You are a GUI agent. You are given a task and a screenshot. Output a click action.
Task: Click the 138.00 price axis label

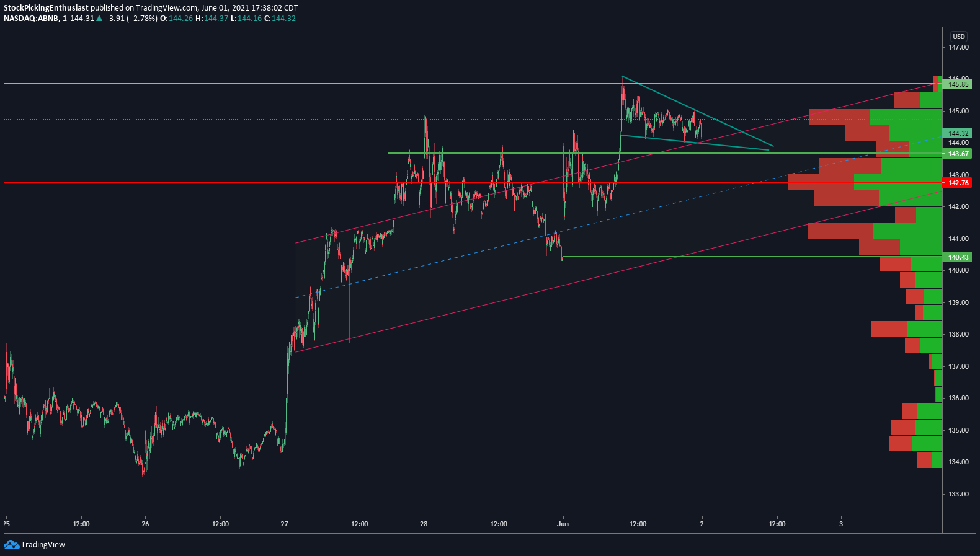(x=958, y=334)
